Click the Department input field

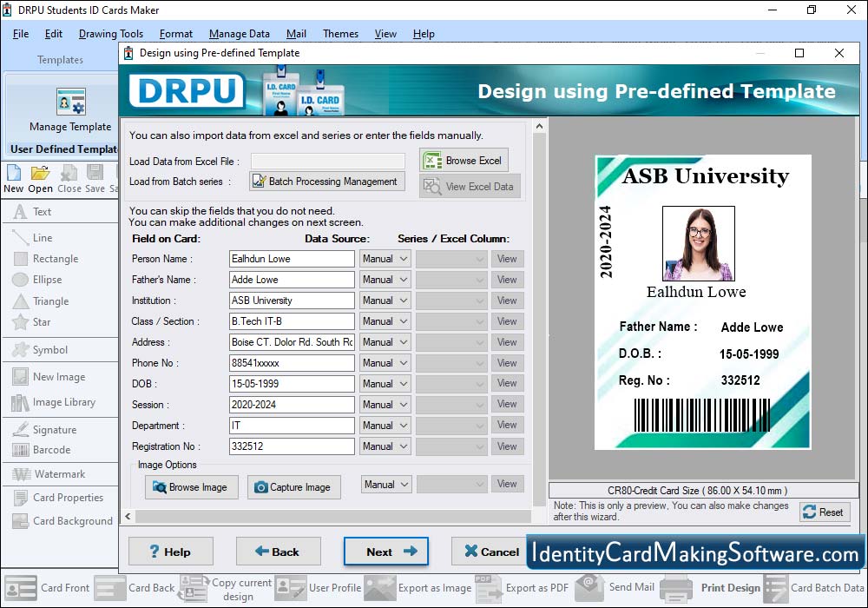click(292, 426)
